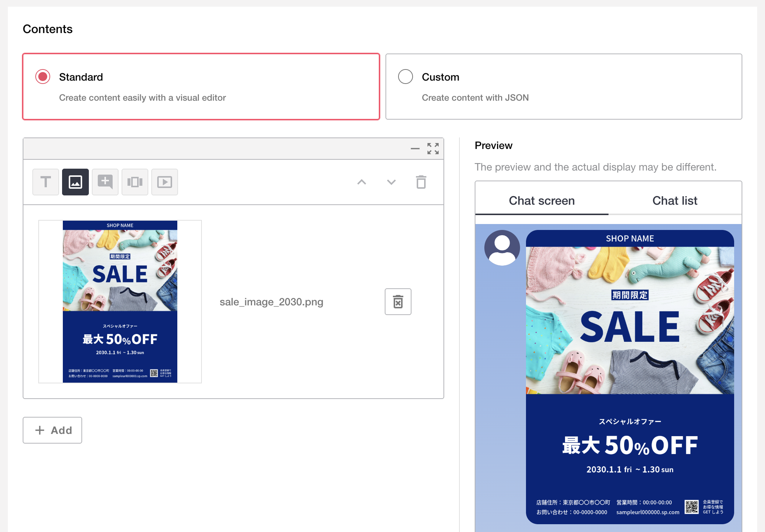765x532 pixels.
Task: Select the Standard radio button
Action: (43, 77)
